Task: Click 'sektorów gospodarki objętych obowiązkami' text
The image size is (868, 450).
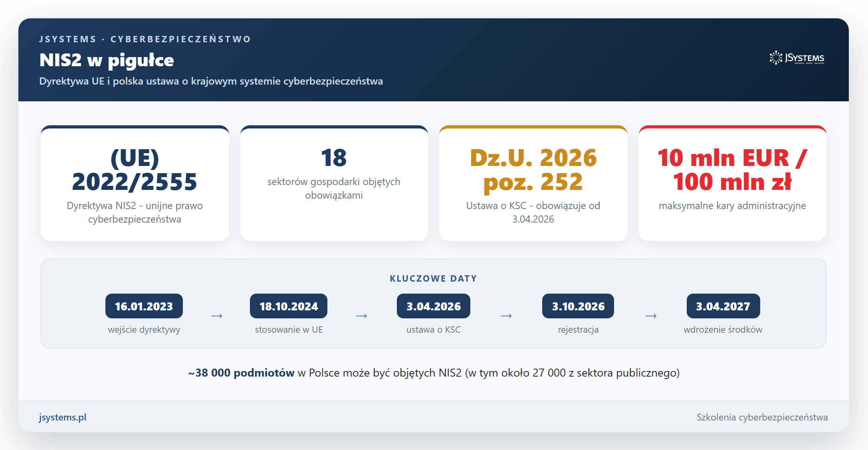Action: point(334,188)
